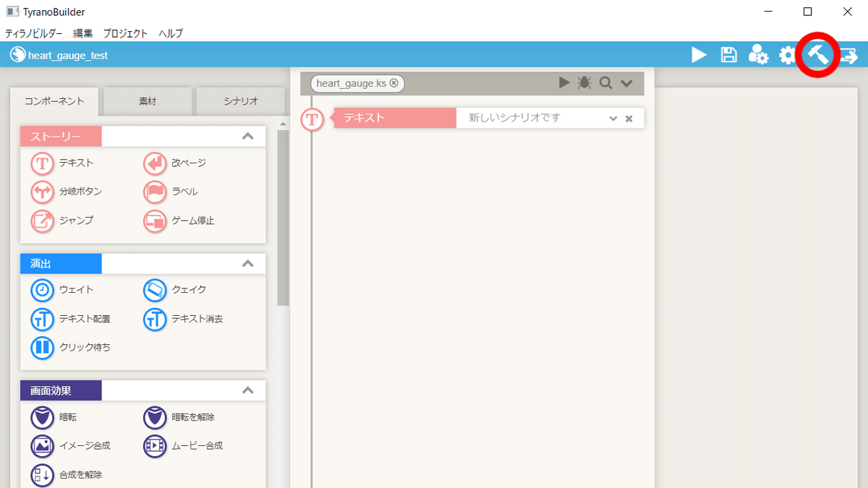
Task: Open the 編集 menu
Action: click(83, 33)
